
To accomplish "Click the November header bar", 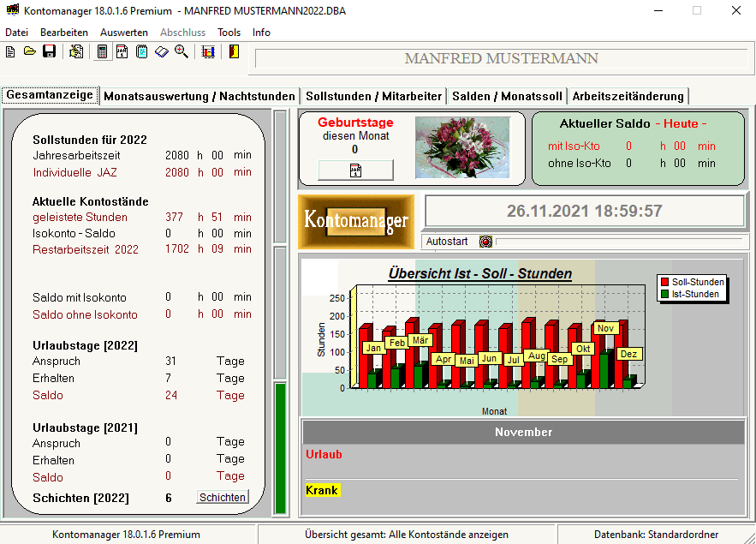I will (x=524, y=432).
